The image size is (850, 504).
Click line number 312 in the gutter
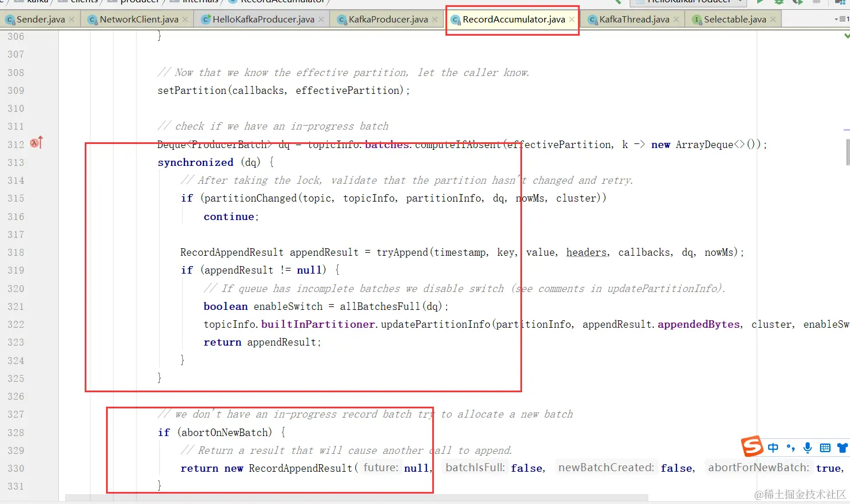pos(16,145)
